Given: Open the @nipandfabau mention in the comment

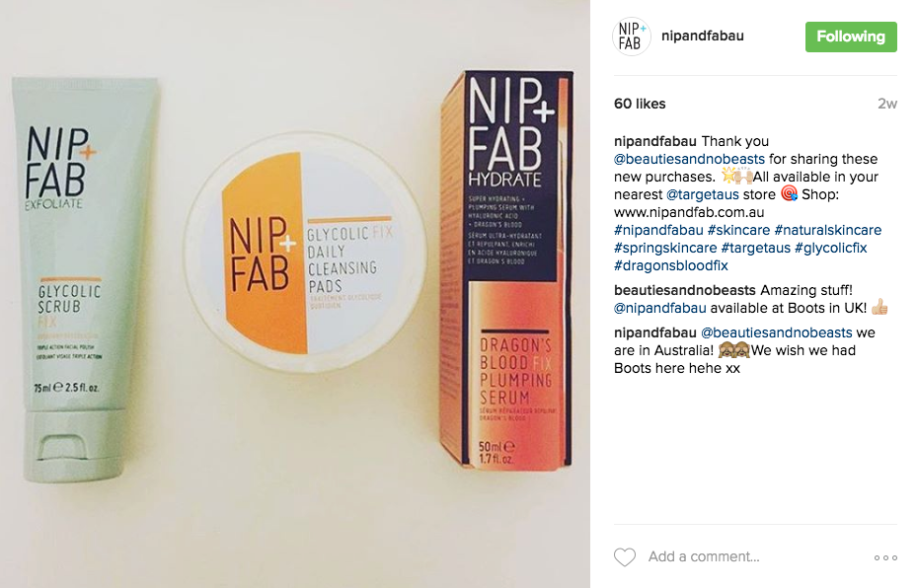Looking at the screenshot, I should (659, 308).
